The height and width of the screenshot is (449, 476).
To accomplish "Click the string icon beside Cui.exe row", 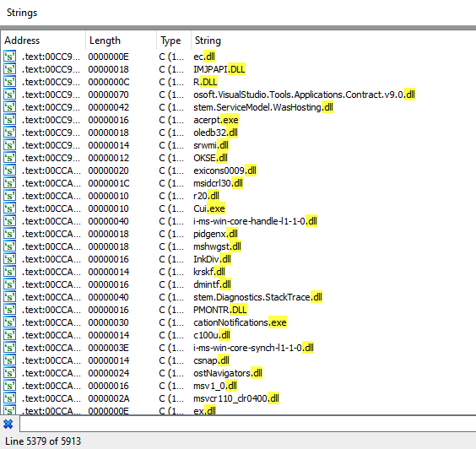I will pyautogui.click(x=10, y=208).
